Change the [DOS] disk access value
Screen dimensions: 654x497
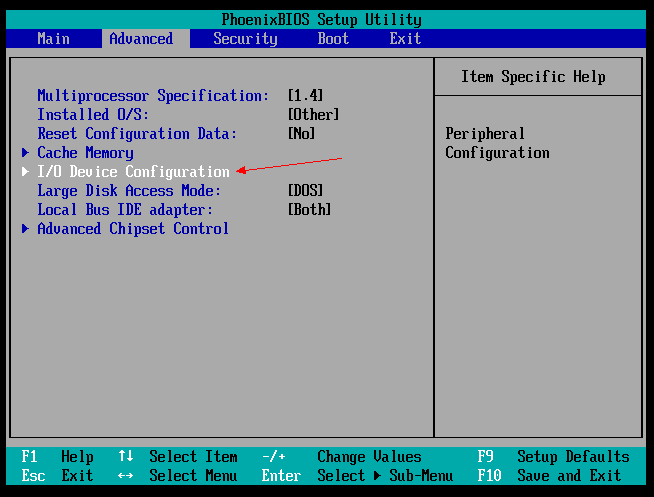coord(305,191)
